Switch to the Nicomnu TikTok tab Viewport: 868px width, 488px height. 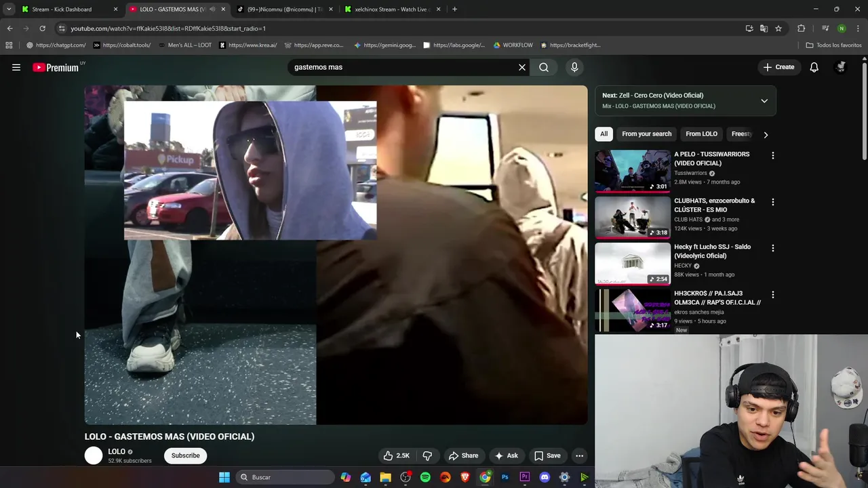[x=284, y=9]
